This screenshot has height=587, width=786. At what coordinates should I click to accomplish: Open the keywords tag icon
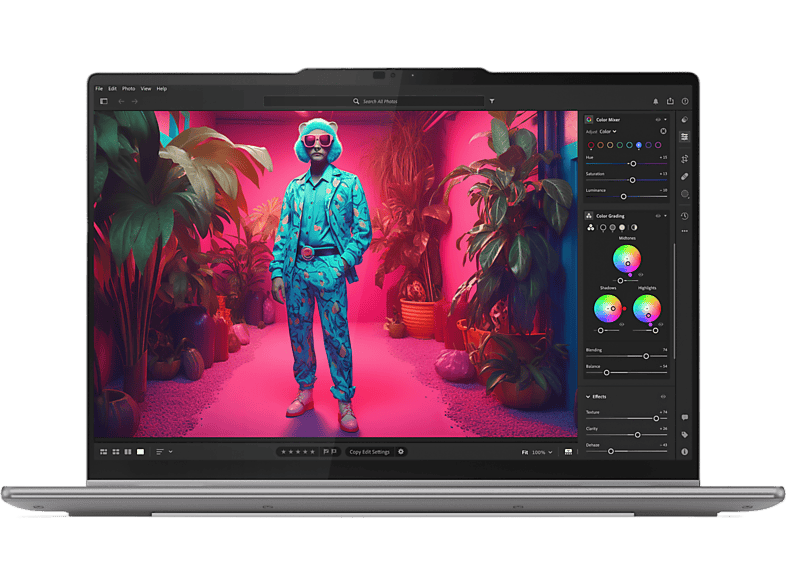pos(685,435)
